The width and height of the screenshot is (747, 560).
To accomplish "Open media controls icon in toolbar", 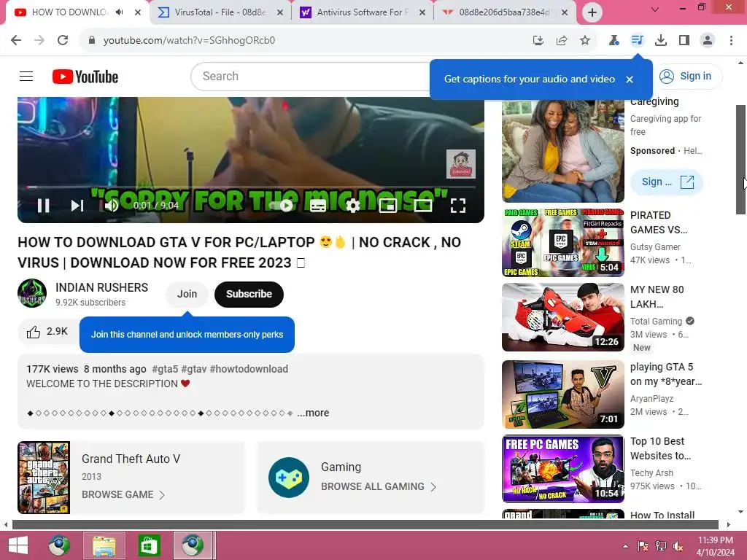I will click(x=637, y=41).
